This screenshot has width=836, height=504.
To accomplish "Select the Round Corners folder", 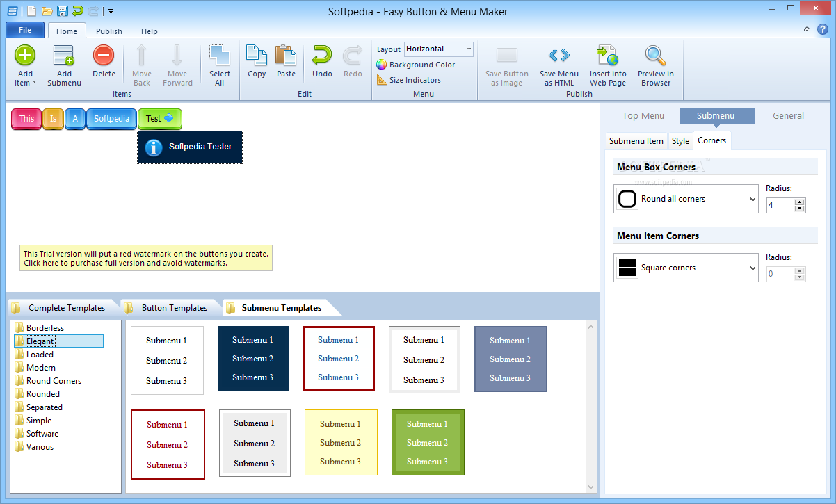I will click(48, 381).
